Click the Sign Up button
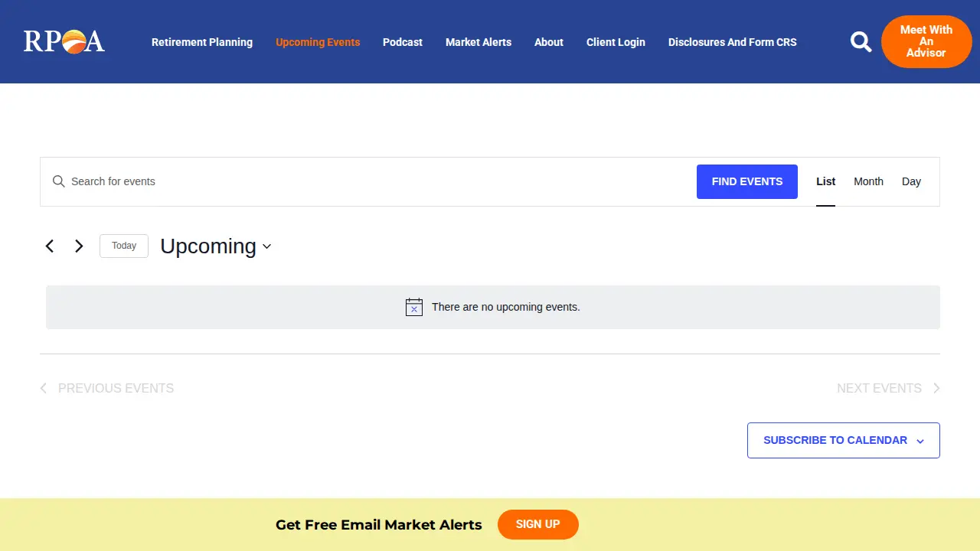The height and width of the screenshot is (551, 980). point(537,524)
